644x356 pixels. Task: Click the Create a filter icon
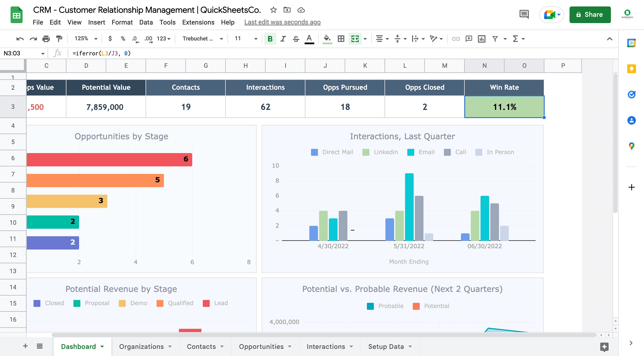[495, 39]
